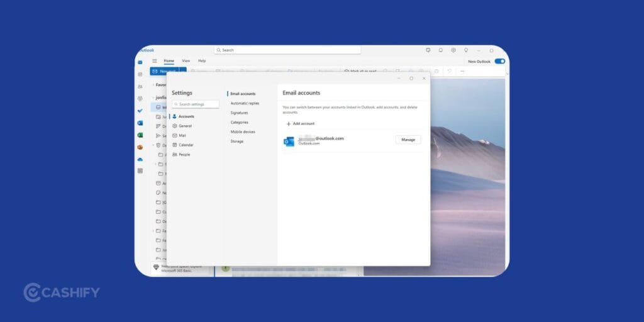Close the Settings dialog window

(424, 78)
